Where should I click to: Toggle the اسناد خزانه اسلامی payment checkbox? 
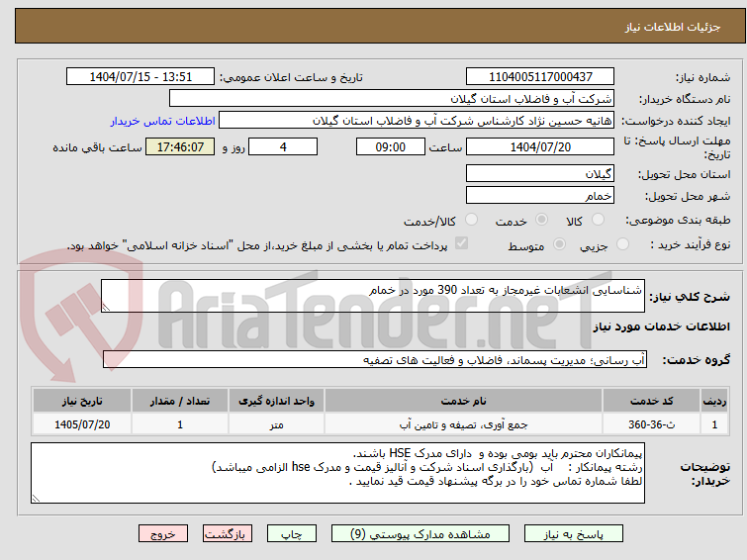461,243
